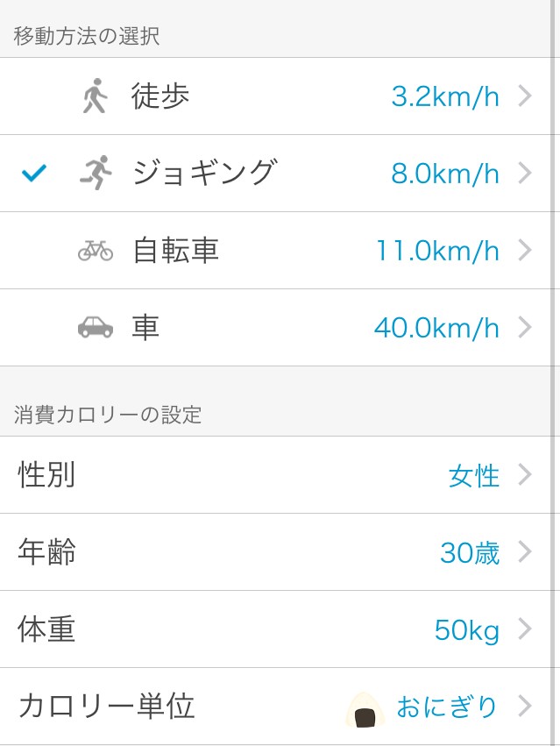Open chevron next to 8.0km/h
Image resolution: width=560 pixels, height=746 pixels.
click(525, 174)
